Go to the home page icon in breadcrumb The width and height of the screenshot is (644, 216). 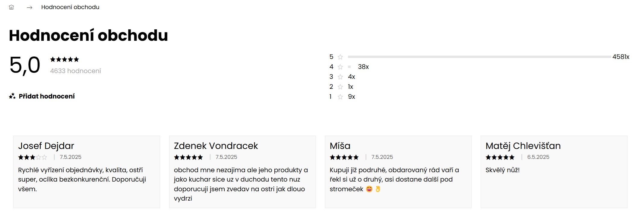(x=11, y=7)
